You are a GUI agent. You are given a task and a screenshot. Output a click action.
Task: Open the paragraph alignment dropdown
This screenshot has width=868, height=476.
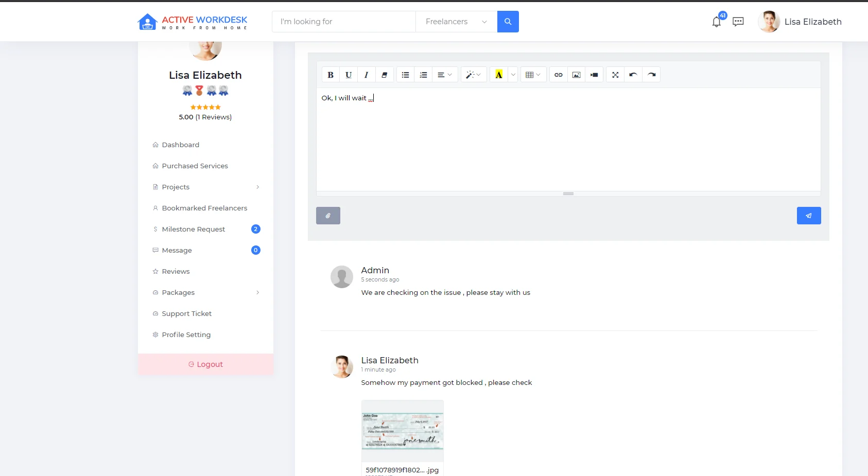[x=444, y=75]
